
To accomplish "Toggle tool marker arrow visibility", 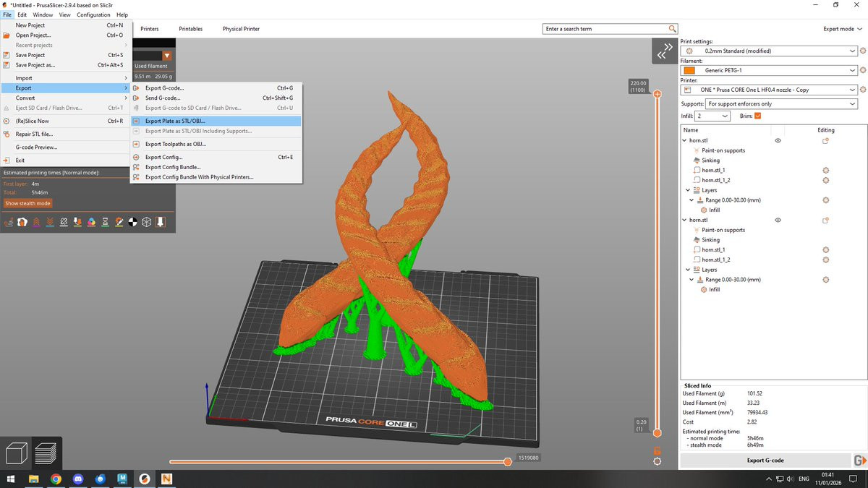I will tap(160, 222).
